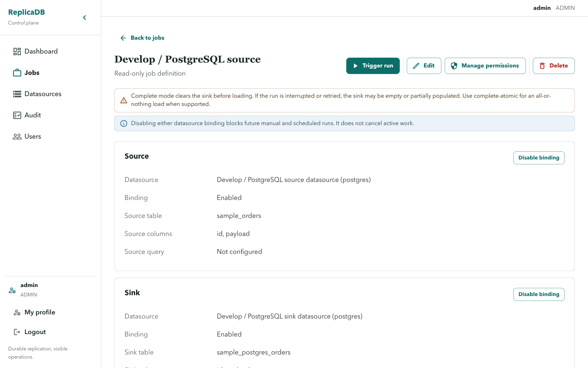Click the My profile settings icon

click(x=17, y=312)
